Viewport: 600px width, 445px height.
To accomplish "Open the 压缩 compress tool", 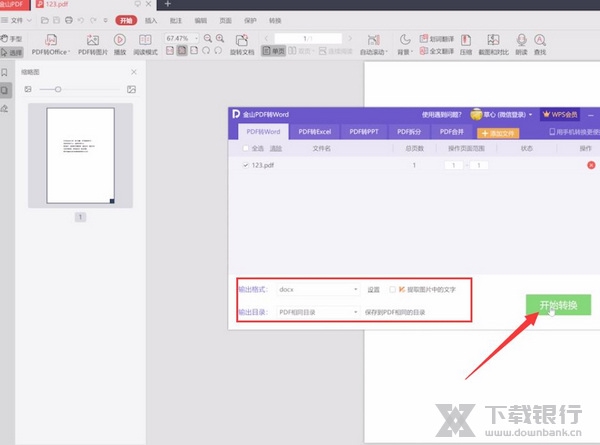I will 466,45.
